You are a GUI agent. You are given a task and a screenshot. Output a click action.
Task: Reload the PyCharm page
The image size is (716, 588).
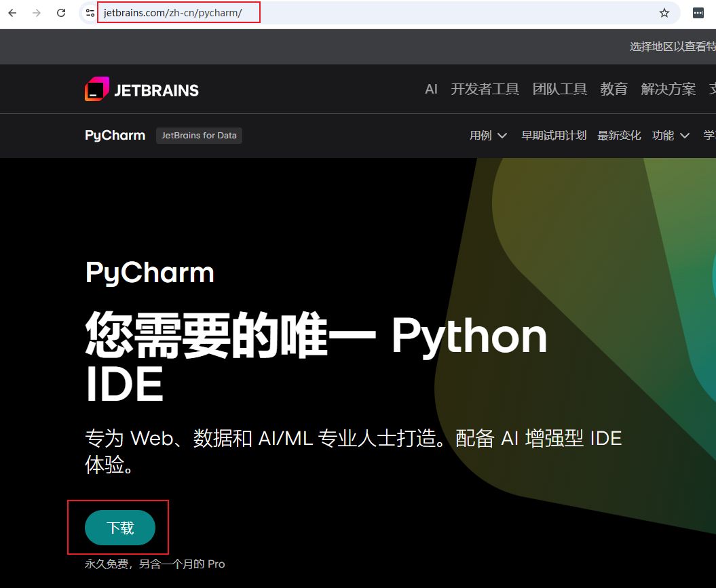(61, 13)
